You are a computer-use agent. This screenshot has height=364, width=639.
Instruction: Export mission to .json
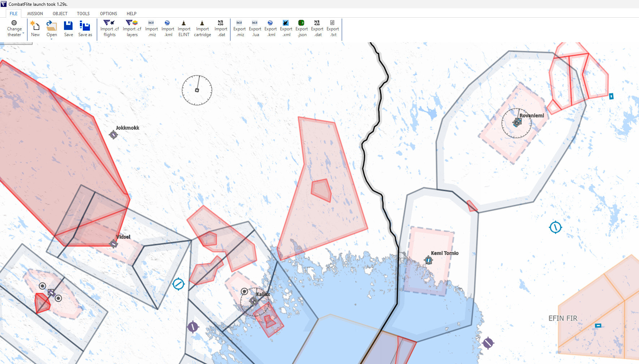click(x=302, y=29)
